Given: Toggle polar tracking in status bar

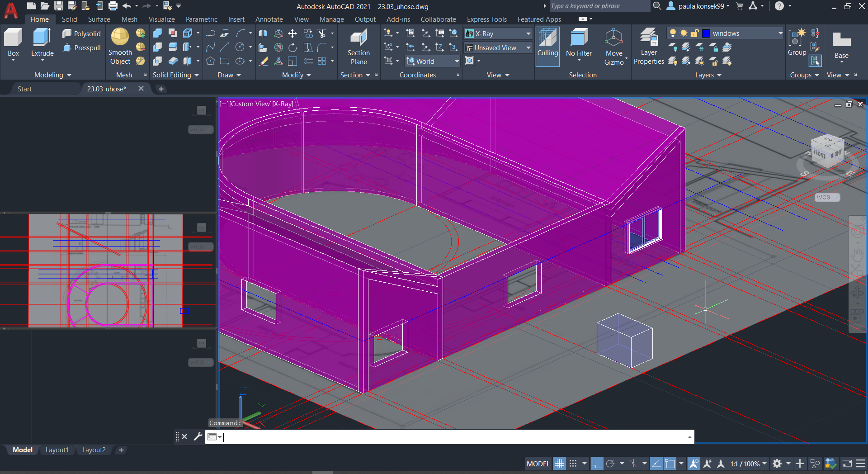Looking at the screenshot, I should pos(610,464).
